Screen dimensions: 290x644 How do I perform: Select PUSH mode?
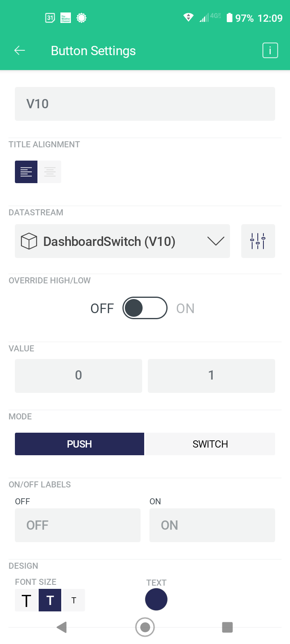point(79,444)
